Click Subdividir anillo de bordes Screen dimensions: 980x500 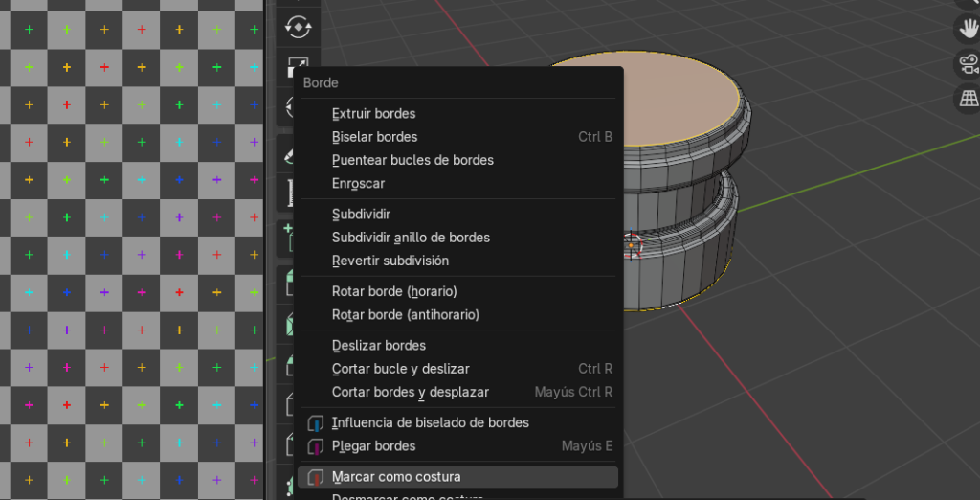tap(458, 238)
